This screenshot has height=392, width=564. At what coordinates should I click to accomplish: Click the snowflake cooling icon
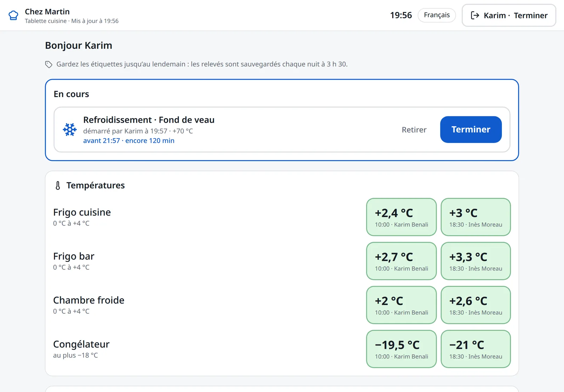[x=70, y=130]
